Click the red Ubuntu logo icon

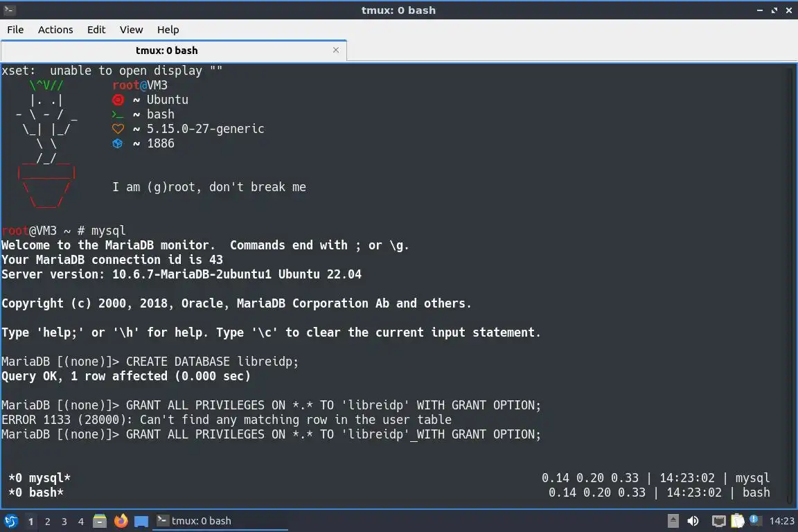click(118, 100)
